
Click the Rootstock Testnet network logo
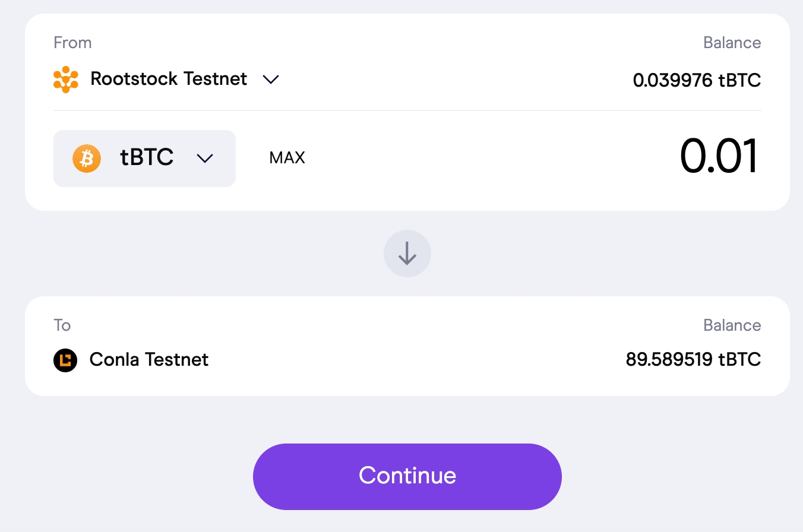66,79
